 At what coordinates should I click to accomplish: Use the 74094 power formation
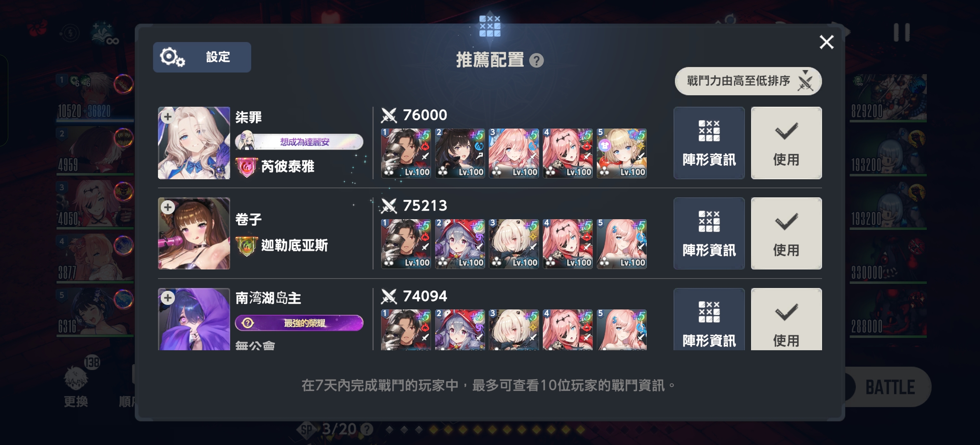[x=786, y=319]
